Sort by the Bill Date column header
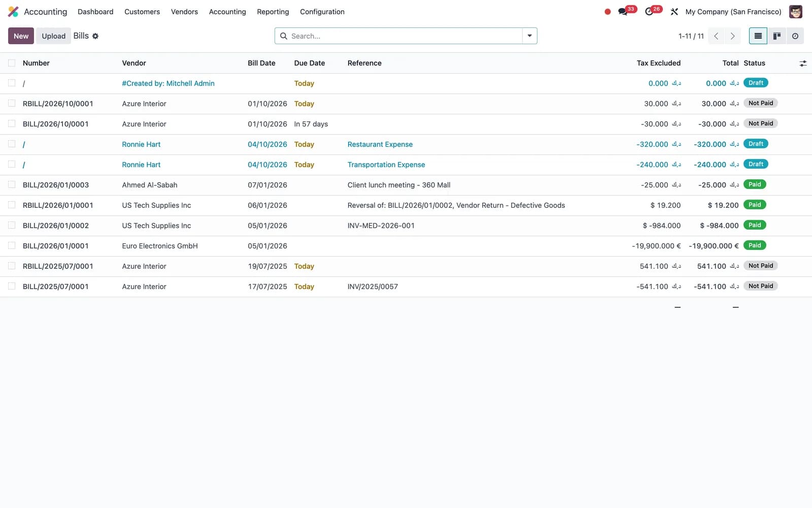 coord(261,63)
